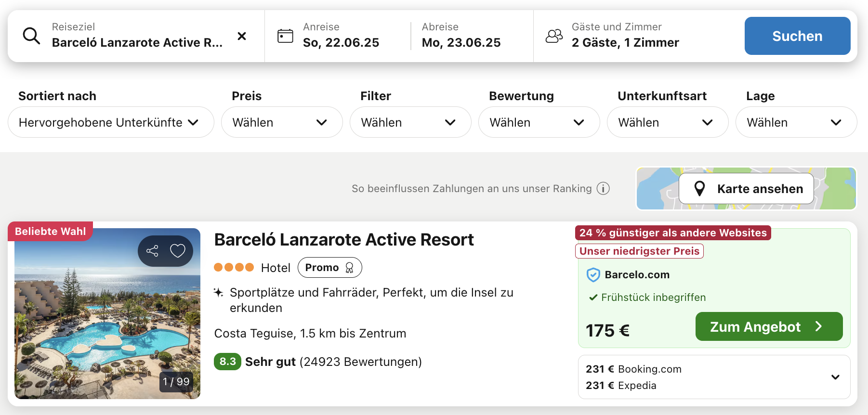Viewport: 868px width, 415px height.
Task: Click the Barcelo.com shield icon
Action: 593,275
